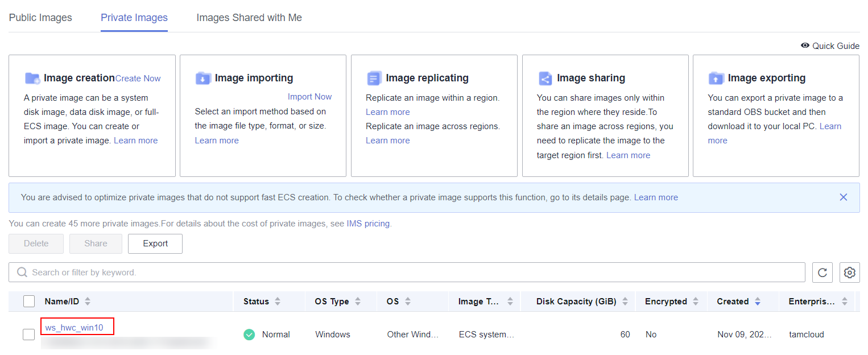This screenshot has width=868, height=355.
Task: Open the Quick Guide eye icon
Action: click(805, 46)
